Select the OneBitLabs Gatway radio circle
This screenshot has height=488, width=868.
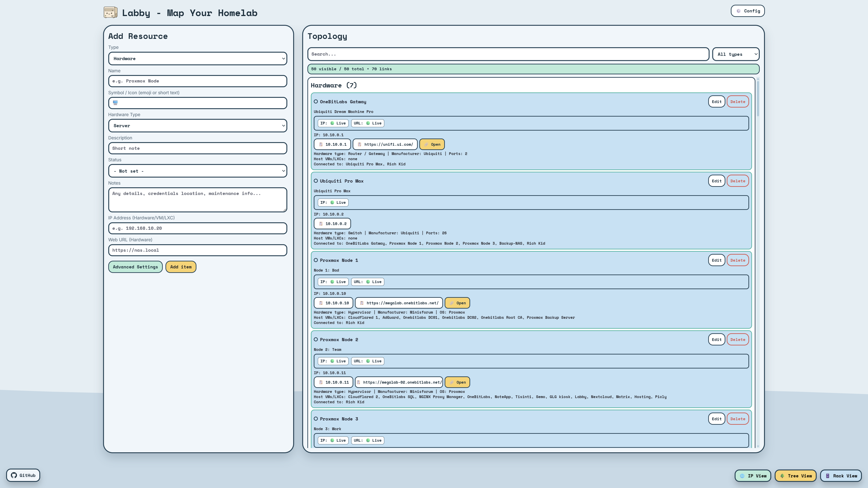pyautogui.click(x=316, y=102)
